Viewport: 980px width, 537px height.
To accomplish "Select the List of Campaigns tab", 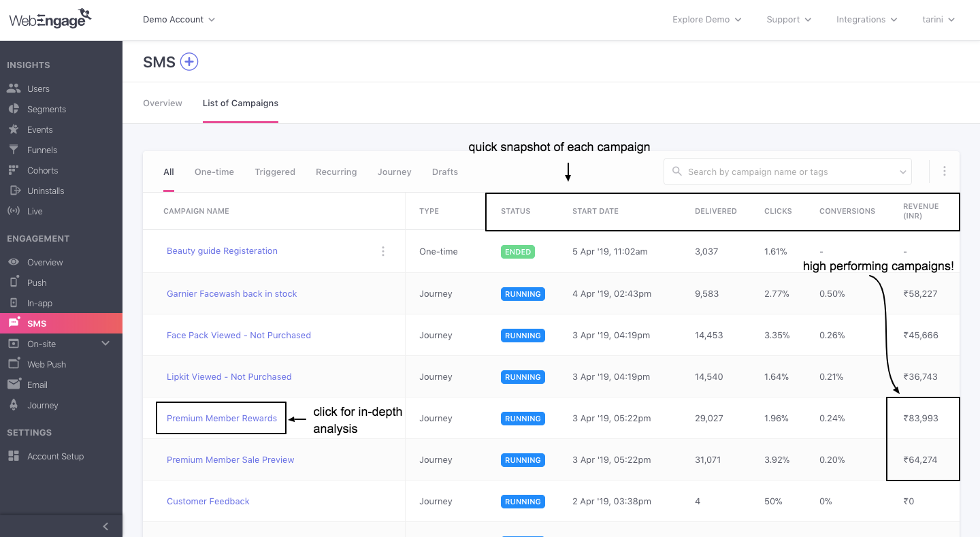I will [x=240, y=103].
